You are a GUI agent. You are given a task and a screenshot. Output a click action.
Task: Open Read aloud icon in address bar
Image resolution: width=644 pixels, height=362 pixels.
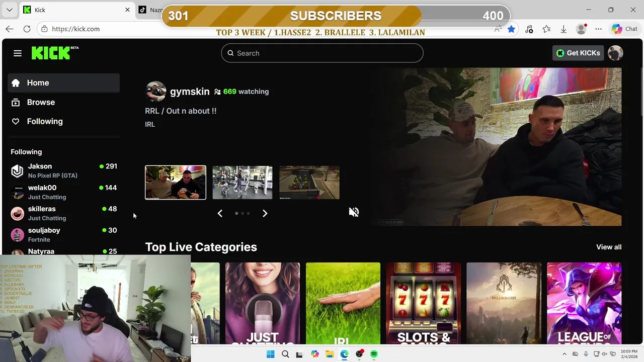[498, 29]
